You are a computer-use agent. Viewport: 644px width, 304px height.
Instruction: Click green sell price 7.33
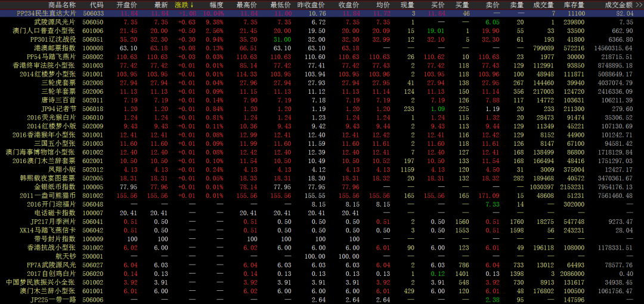pyautogui.click(x=493, y=204)
